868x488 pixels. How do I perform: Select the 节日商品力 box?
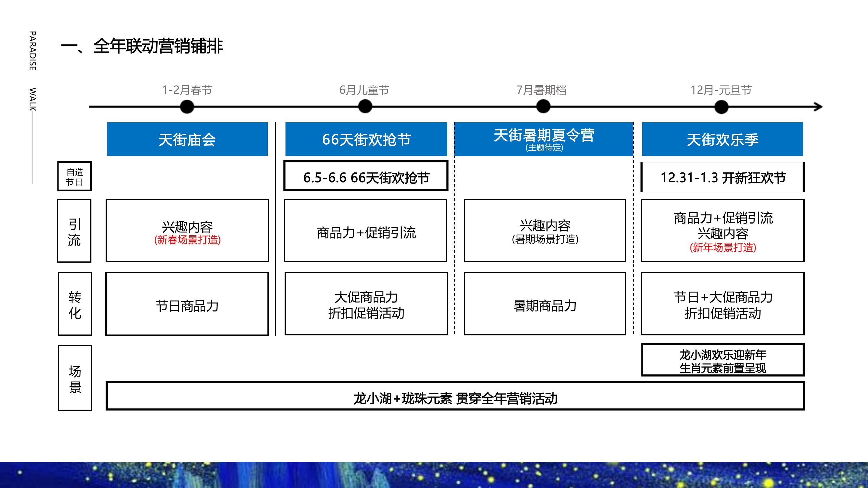(x=187, y=304)
